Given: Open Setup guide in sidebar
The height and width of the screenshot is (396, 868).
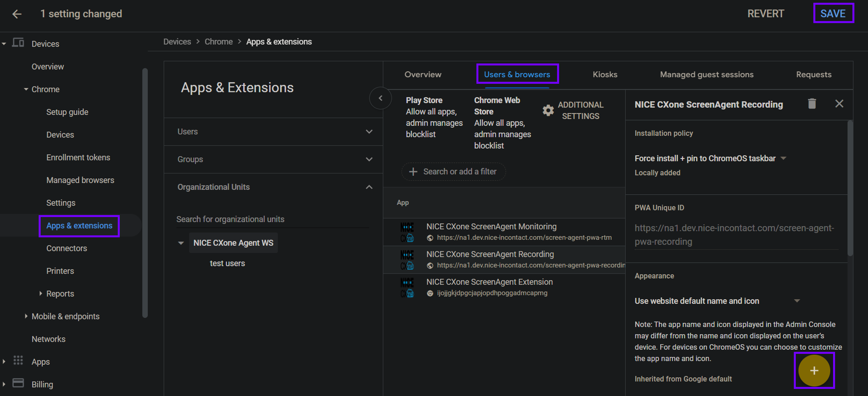Looking at the screenshot, I should (67, 112).
